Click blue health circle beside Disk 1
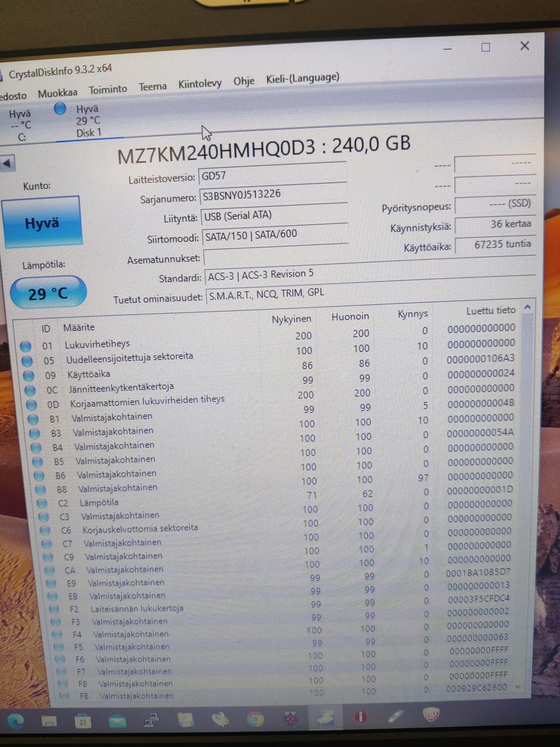 coord(60,109)
